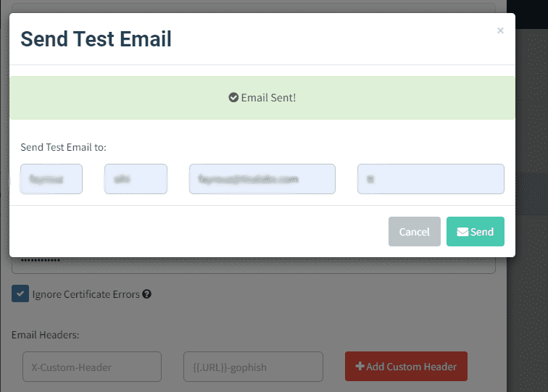The height and width of the screenshot is (392, 548).
Task: Focus the {{.URL}}-gophish value field
Action: click(x=253, y=367)
